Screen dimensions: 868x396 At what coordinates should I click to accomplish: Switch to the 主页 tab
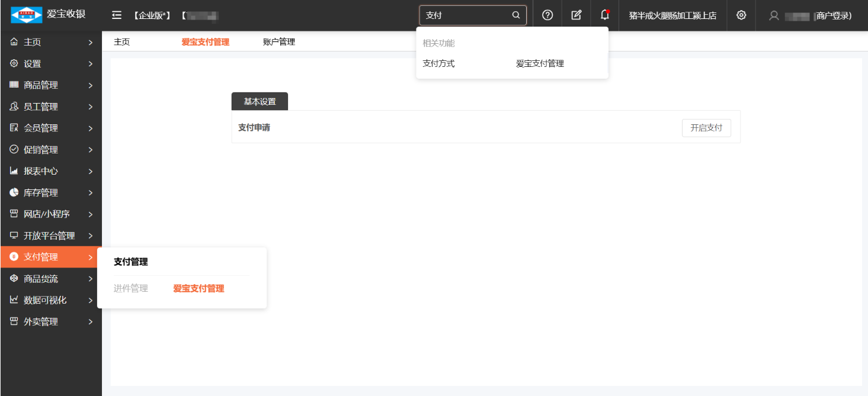(x=121, y=42)
